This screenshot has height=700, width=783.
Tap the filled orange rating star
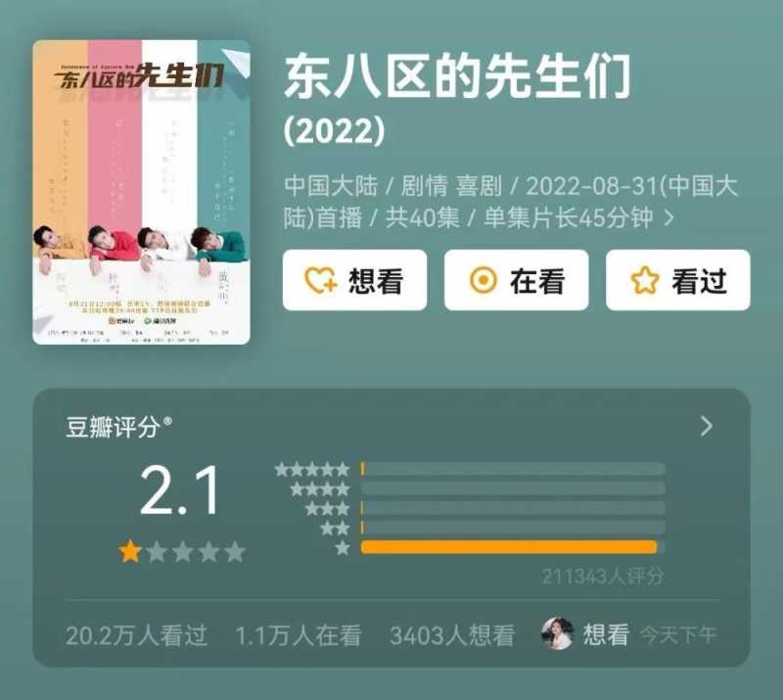[130, 551]
